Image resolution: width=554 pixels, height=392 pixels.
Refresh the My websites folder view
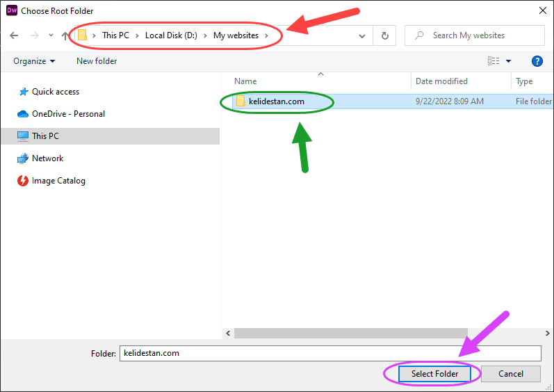click(x=385, y=35)
